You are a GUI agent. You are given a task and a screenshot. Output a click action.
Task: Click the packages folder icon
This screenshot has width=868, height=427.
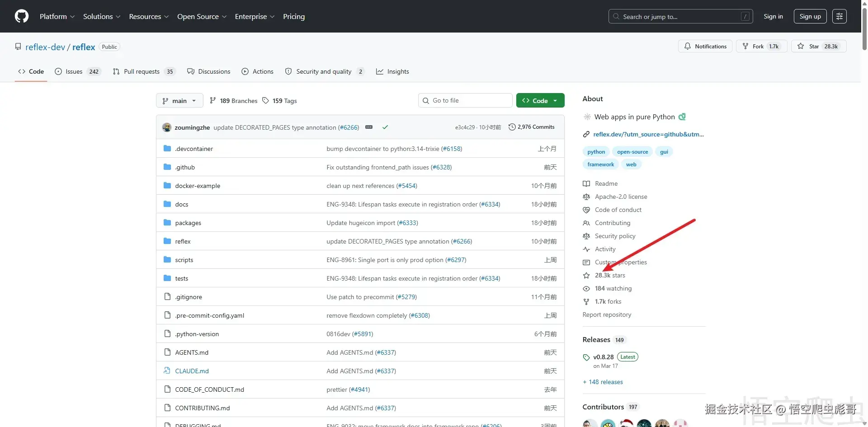click(167, 223)
